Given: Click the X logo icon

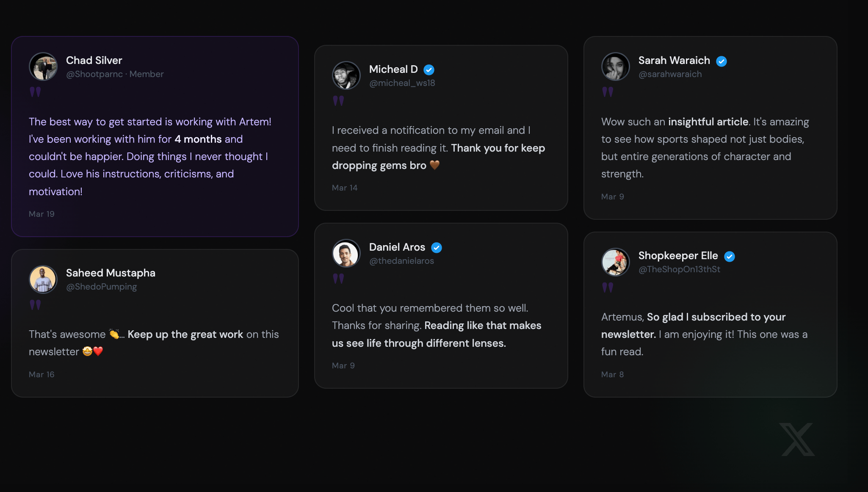Looking at the screenshot, I should click(798, 439).
